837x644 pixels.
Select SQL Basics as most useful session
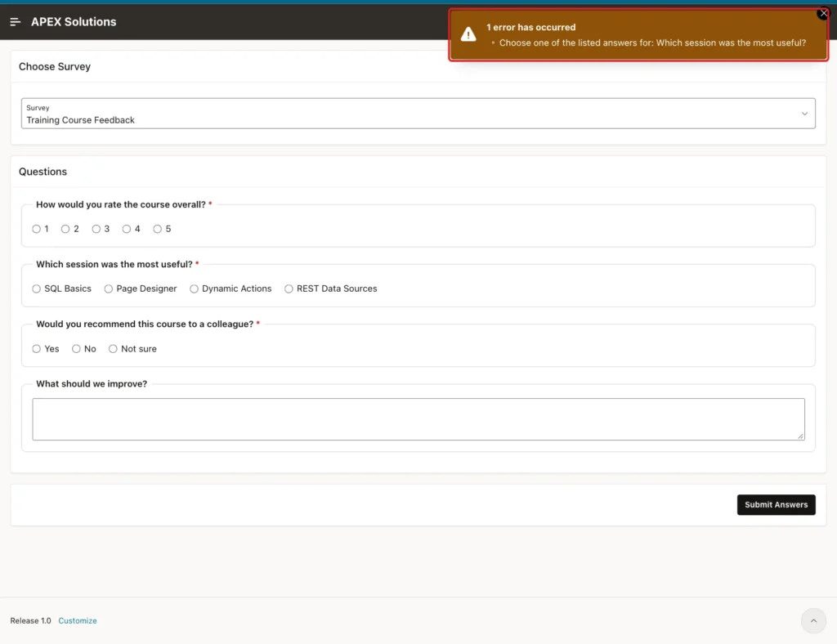[x=36, y=288]
